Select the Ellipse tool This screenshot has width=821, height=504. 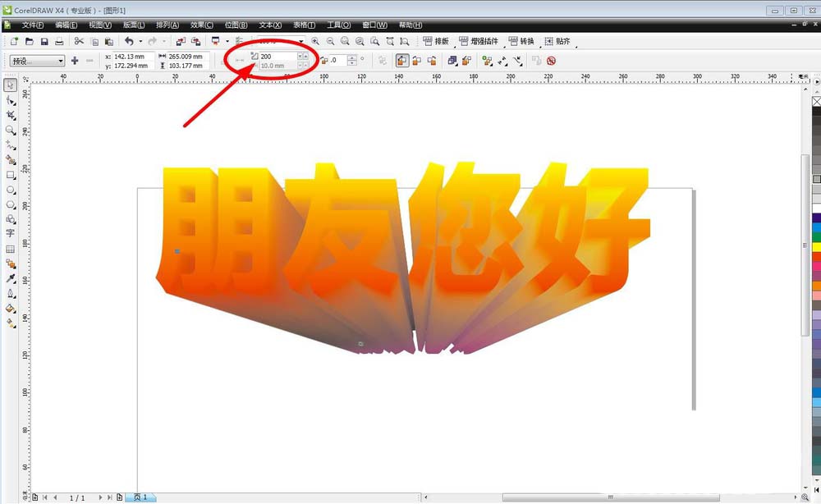tap(11, 190)
